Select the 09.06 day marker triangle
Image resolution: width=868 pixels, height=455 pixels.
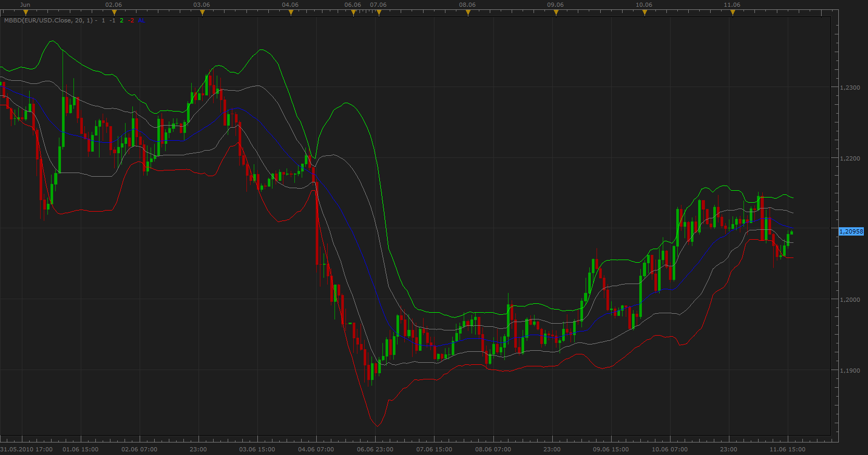coord(556,13)
